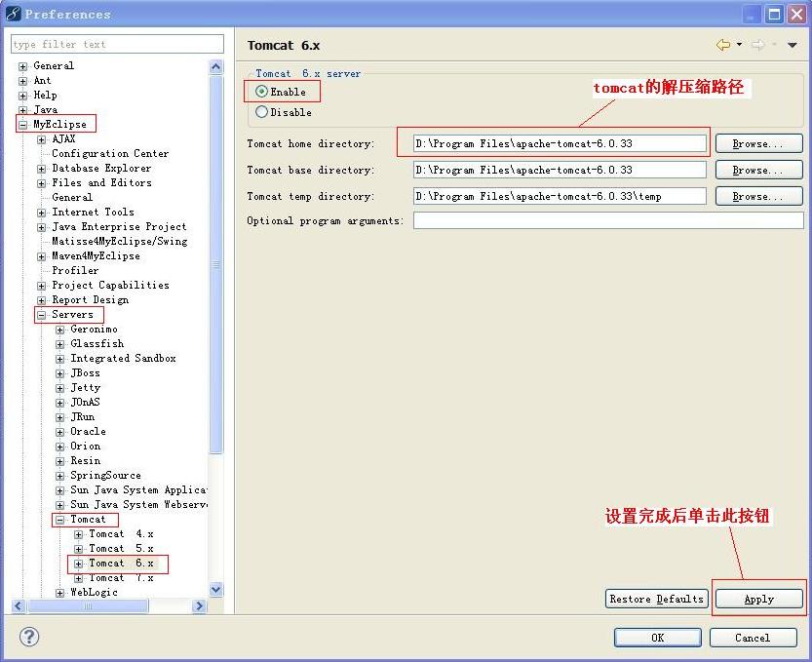Expand the Tomcat 6.x node
The image size is (812, 662).
79,564
